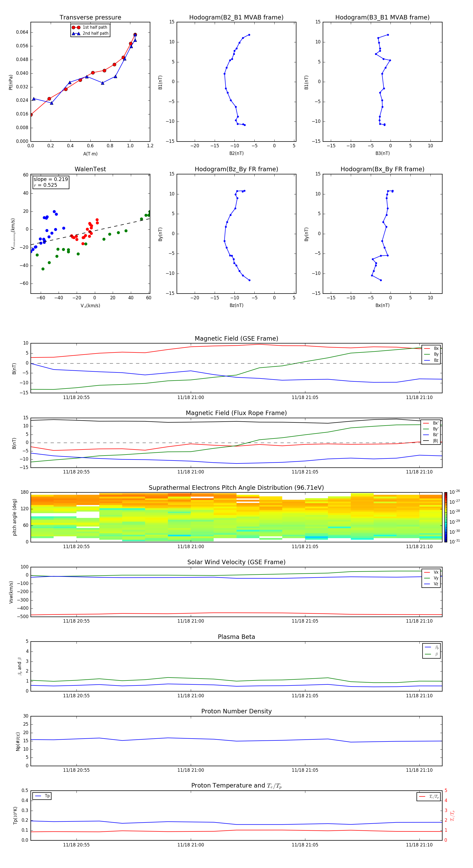The image size is (473, 868).
Task: Click 'Magnetic Field (GSE Frame)' title
Action: point(236,339)
